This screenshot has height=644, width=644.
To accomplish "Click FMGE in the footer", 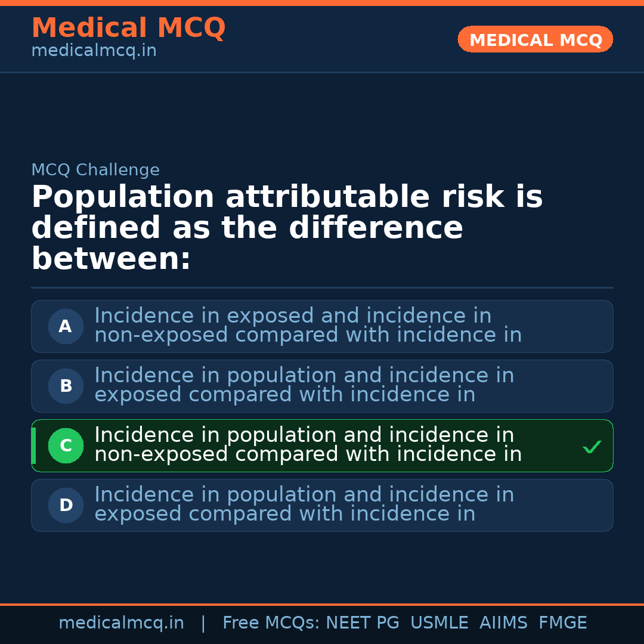I will pos(562,623).
